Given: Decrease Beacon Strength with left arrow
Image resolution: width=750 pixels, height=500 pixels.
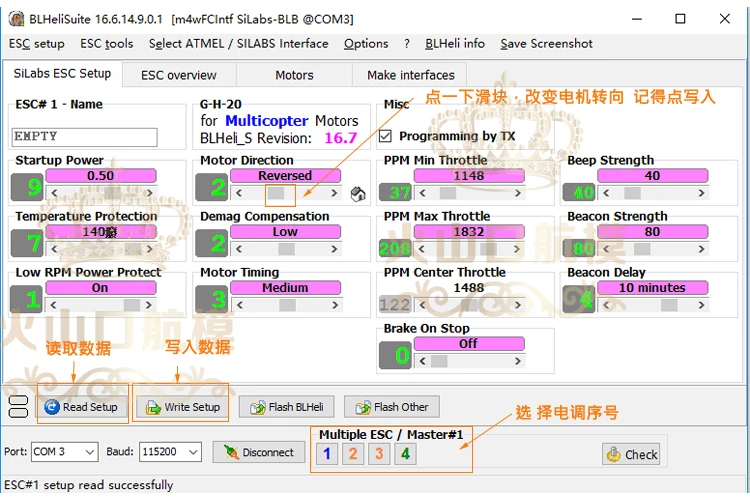Looking at the screenshot, I should pyautogui.click(x=606, y=249).
